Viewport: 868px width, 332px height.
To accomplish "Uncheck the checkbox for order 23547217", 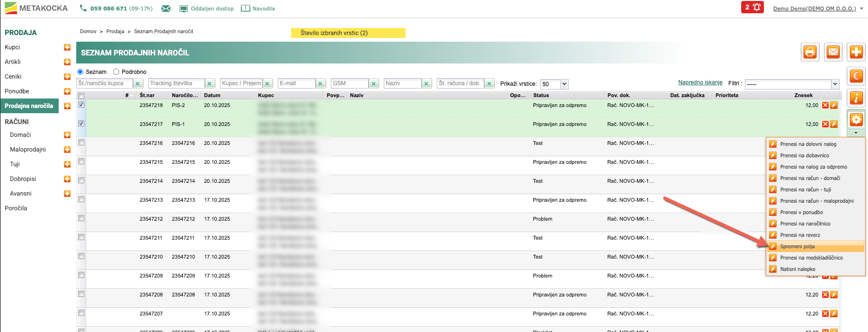I will click(81, 124).
